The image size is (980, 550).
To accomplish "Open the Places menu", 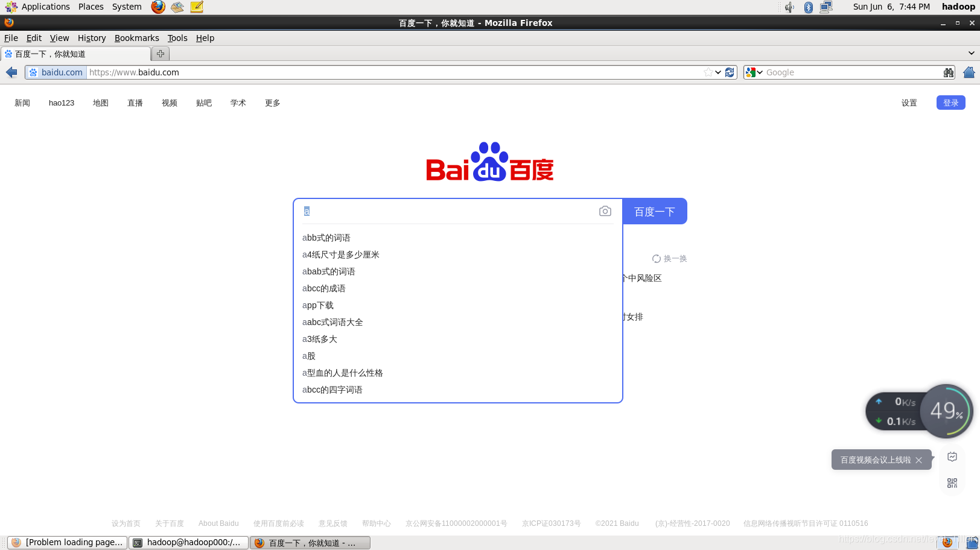I will 91,7.
